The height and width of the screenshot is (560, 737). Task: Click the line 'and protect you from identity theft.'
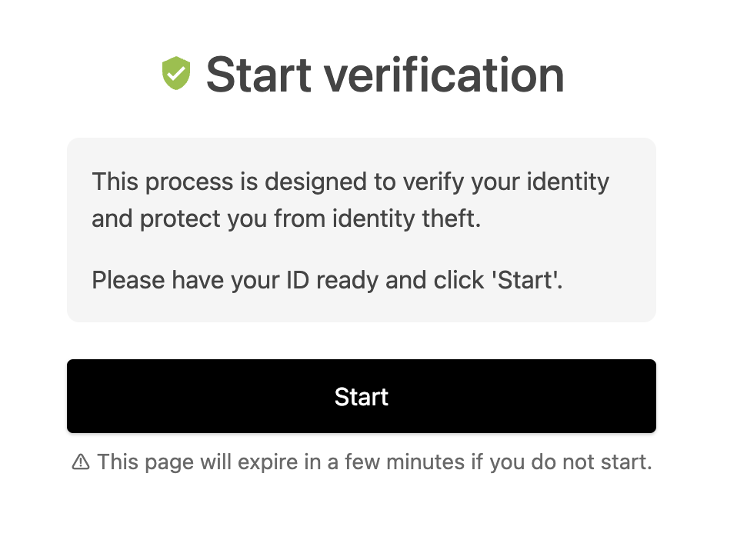(286, 218)
